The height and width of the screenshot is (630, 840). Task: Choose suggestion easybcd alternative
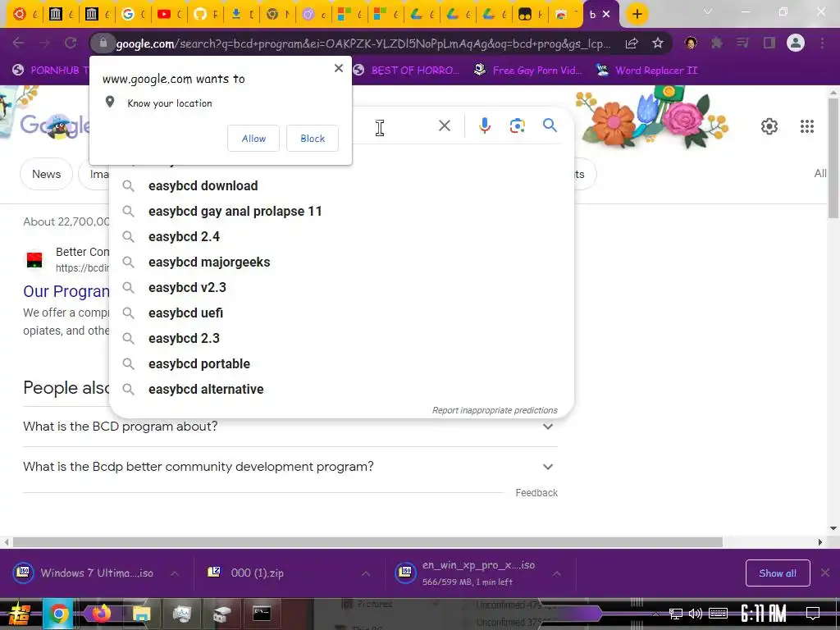341,390
